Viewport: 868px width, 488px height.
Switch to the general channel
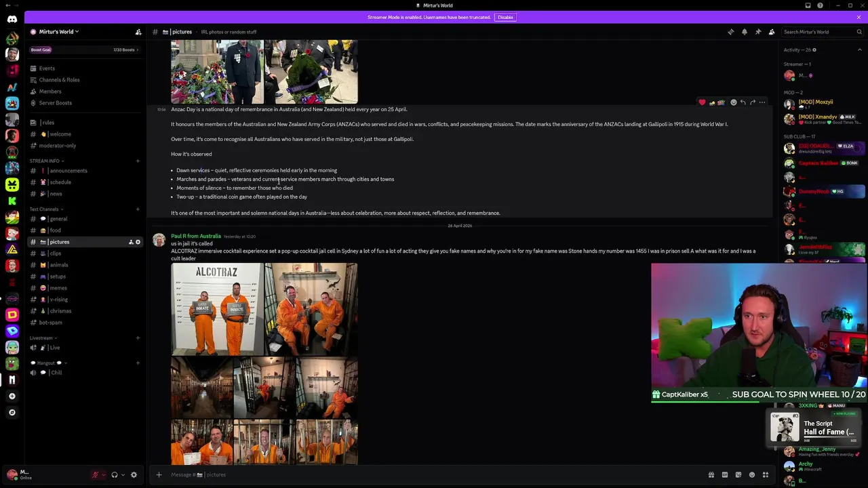[85, 219]
